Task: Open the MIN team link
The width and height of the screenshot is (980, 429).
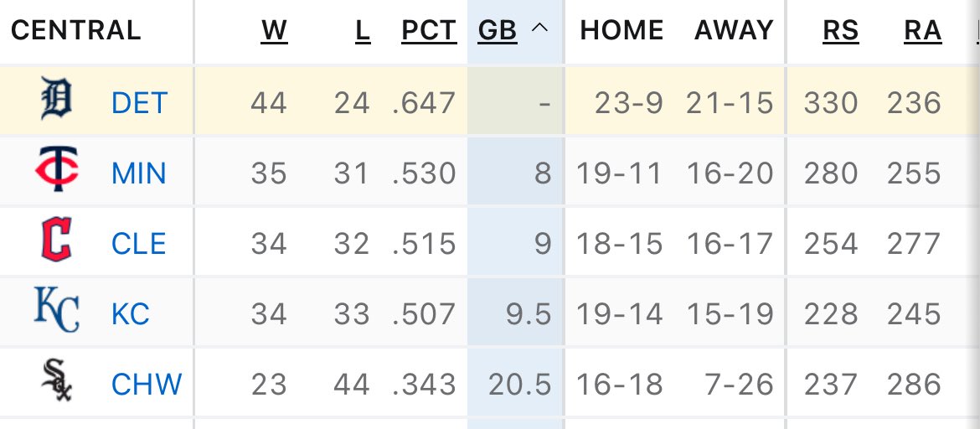Action: click(x=139, y=173)
